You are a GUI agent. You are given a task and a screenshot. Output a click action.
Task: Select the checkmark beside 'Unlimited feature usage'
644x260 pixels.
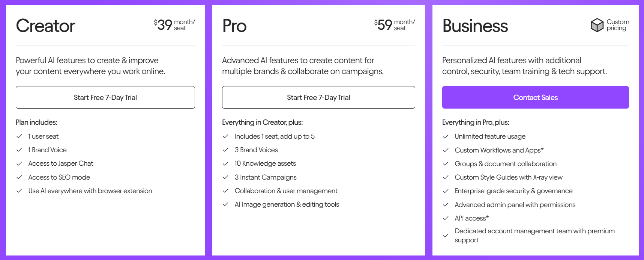coord(446,136)
